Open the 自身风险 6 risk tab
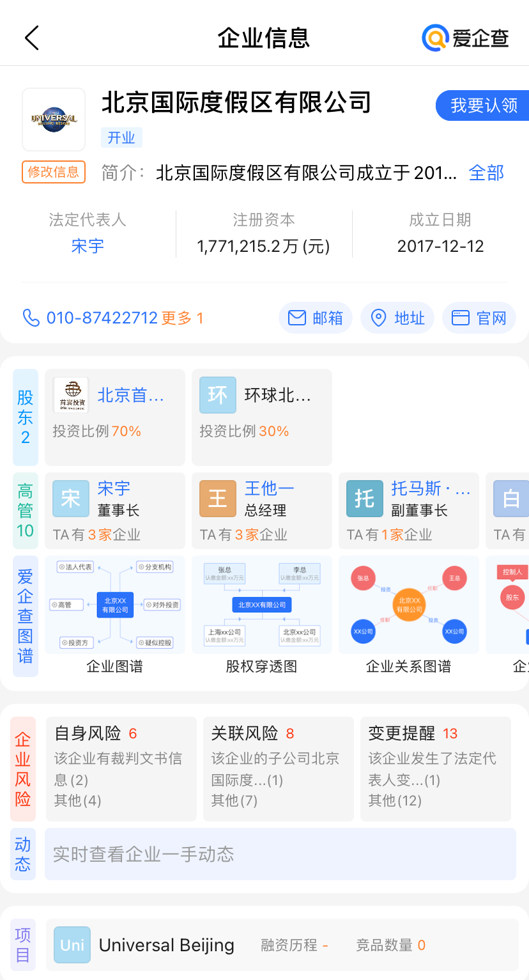Viewport: 529px width, 980px height. [121, 768]
